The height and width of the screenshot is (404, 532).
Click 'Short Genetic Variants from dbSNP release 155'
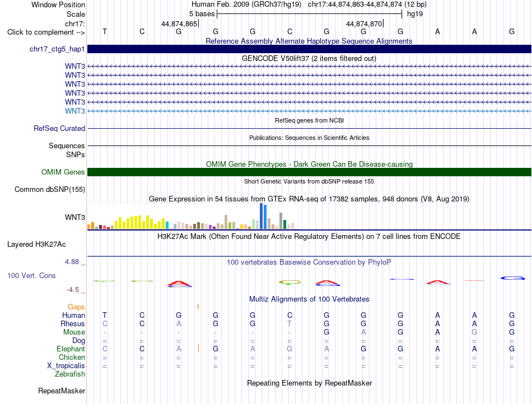(x=309, y=181)
